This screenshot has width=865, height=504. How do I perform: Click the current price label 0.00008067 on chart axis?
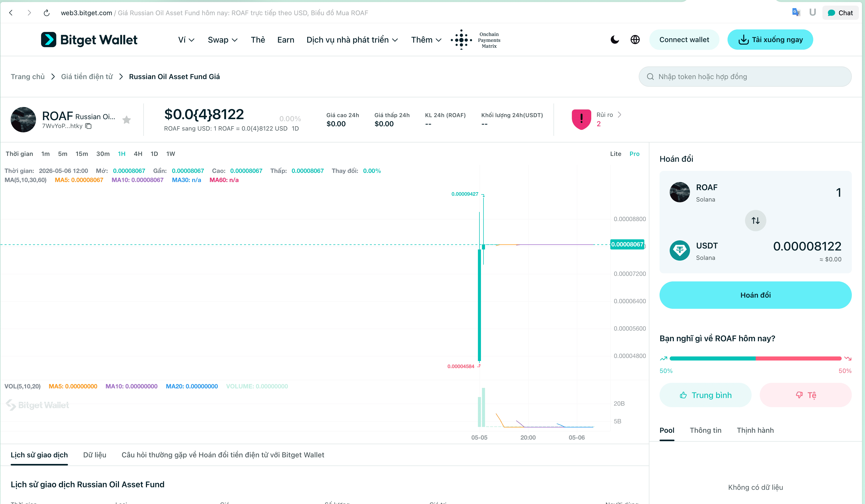[627, 244]
